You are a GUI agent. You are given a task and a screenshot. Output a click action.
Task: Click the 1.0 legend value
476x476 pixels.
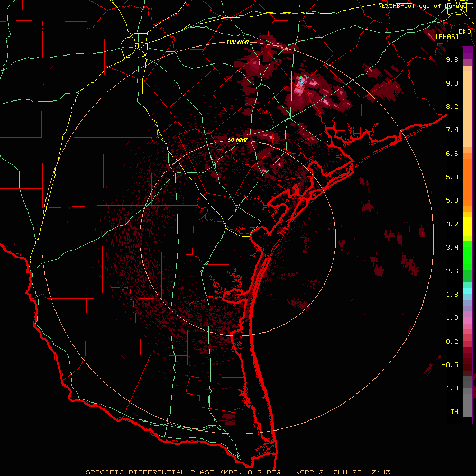coord(452,318)
